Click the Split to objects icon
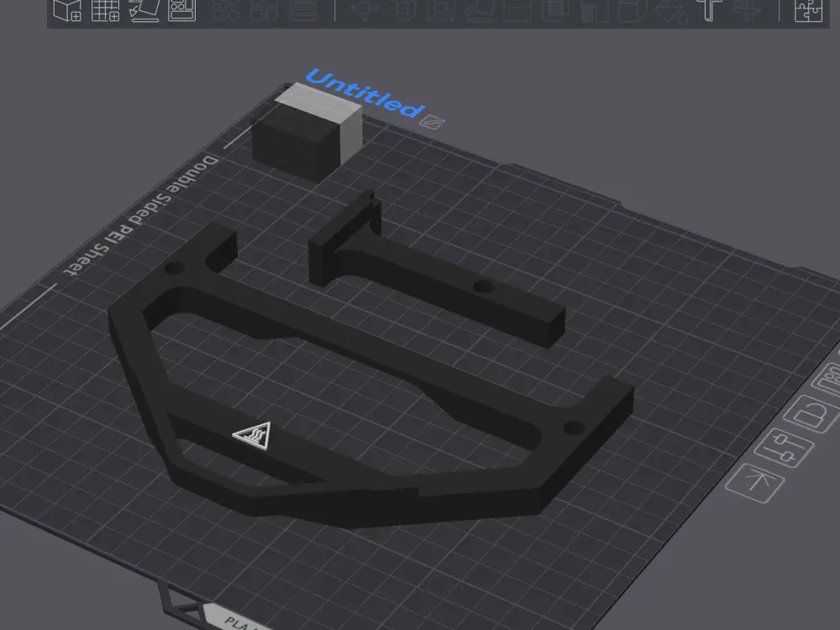The width and height of the screenshot is (840, 630). pyautogui.click(x=226, y=10)
